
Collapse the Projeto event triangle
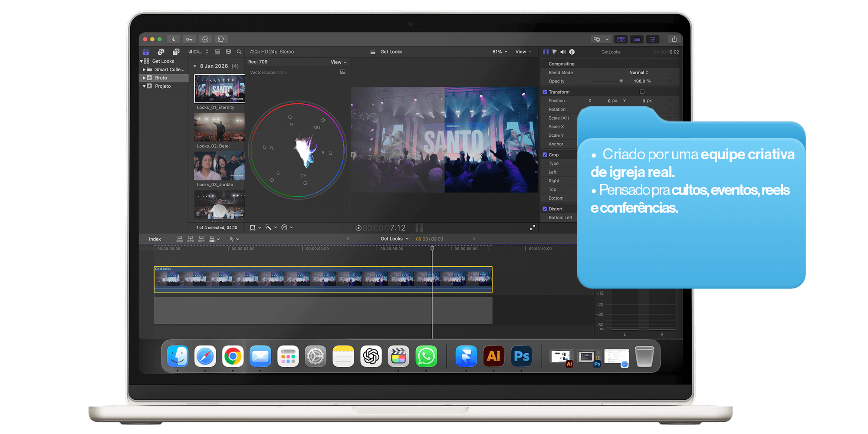[x=144, y=86]
